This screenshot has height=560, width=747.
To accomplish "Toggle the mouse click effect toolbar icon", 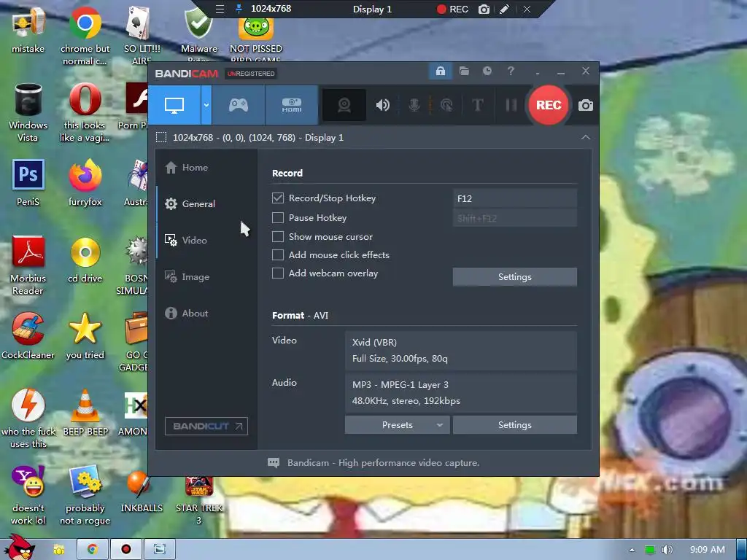I will 446,105.
